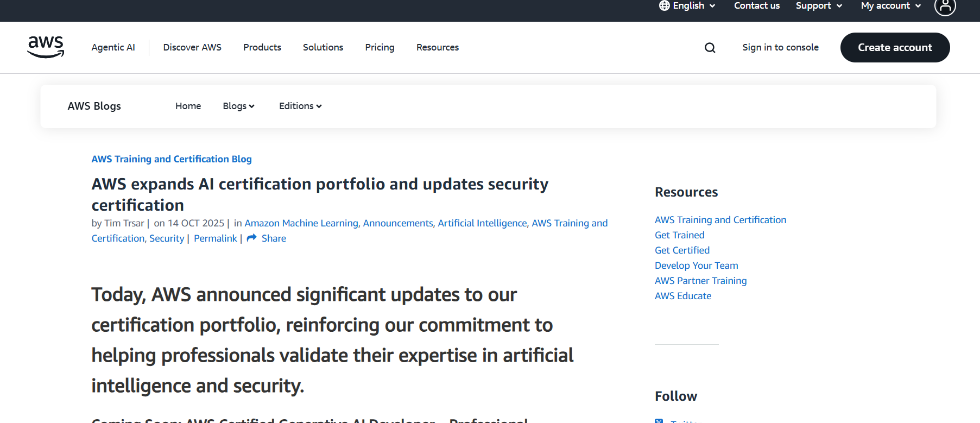980x423 pixels.
Task: Click the AWS logo
Action: (46, 47)
